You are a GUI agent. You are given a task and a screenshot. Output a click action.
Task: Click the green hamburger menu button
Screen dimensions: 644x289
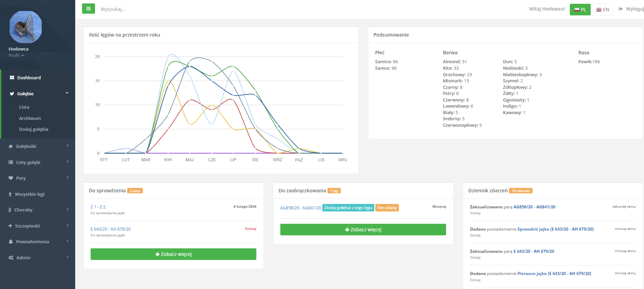(88, 9)
